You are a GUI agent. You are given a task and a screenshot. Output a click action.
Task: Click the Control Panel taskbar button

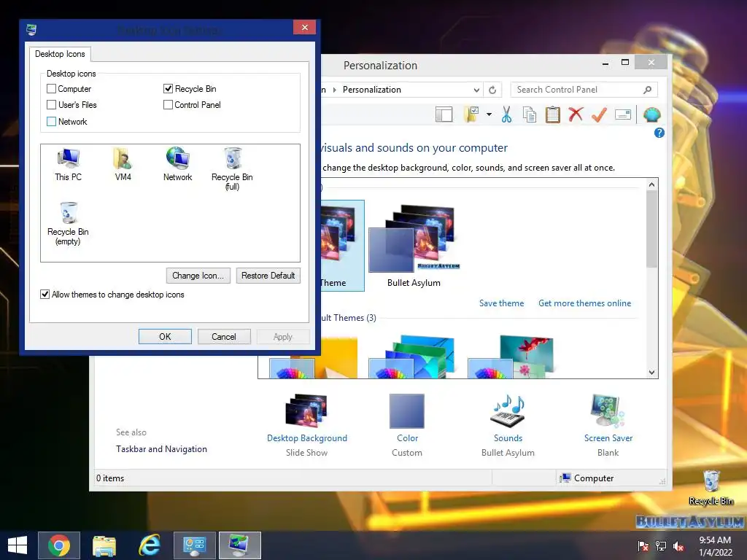click(194, 545)
